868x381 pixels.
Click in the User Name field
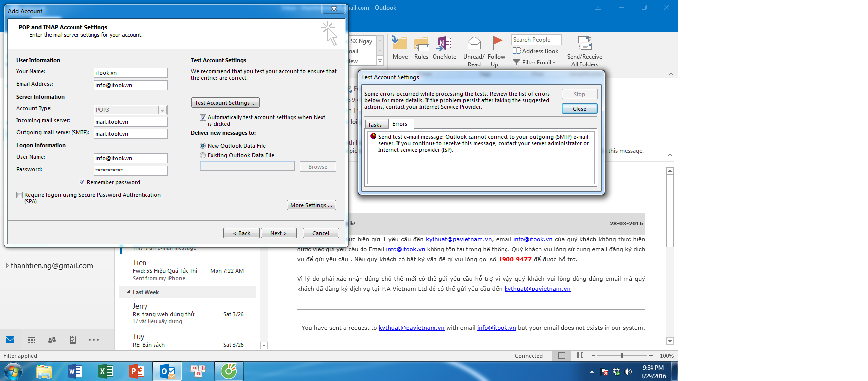point(131,158)
